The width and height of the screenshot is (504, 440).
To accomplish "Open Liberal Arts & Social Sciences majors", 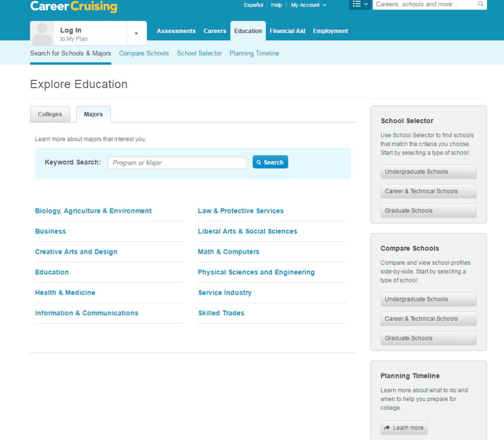I will point(248,231).
